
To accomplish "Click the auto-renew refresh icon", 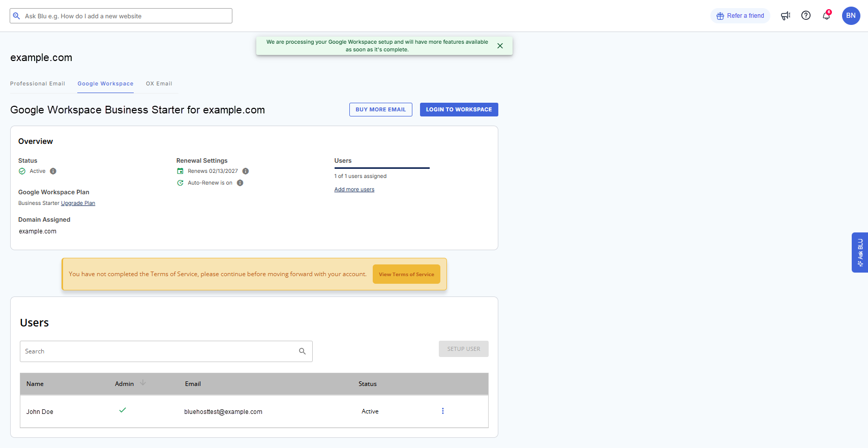I will [x=180, y=183].
